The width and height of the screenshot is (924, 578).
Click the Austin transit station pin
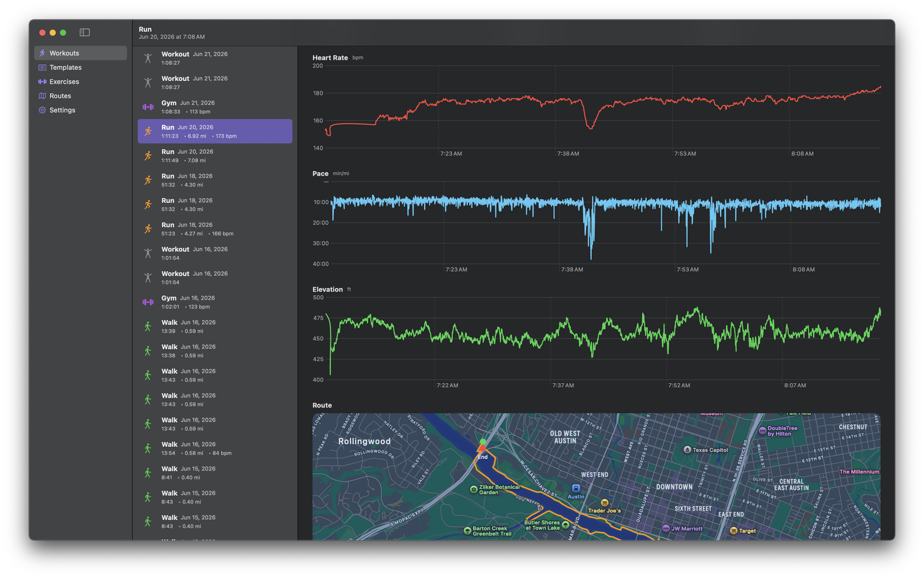coord(576,488)
